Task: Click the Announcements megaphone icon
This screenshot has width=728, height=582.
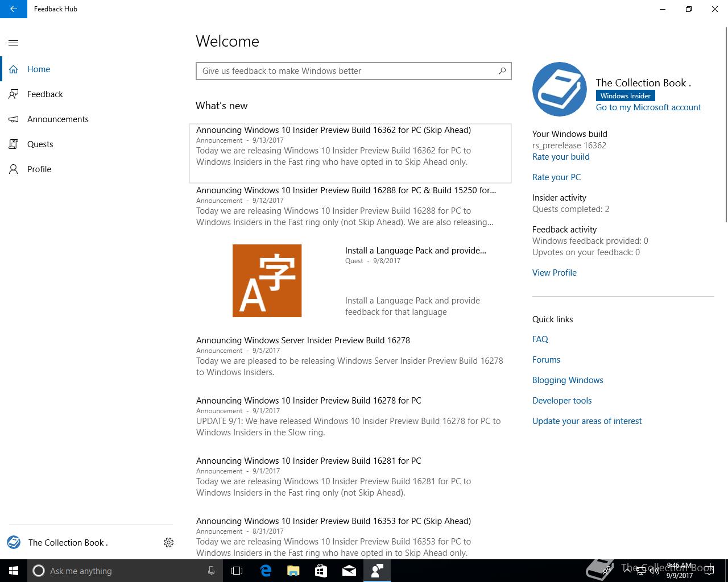Action: click(14, 119)
